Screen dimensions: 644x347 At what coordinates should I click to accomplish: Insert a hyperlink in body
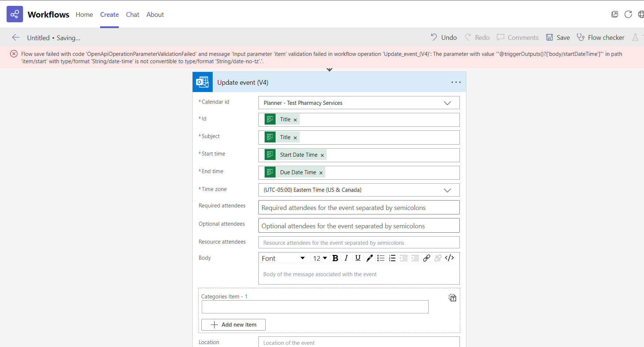[x=427, y=258]
